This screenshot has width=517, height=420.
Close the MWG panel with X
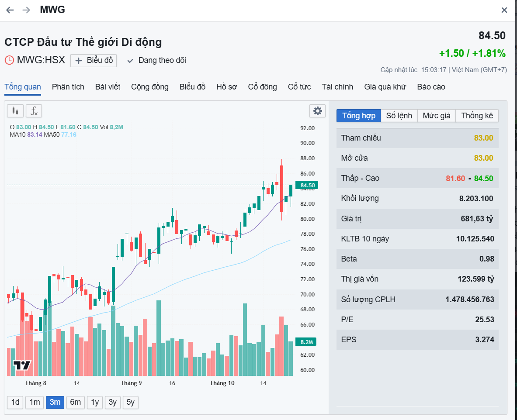coord(504,10)
